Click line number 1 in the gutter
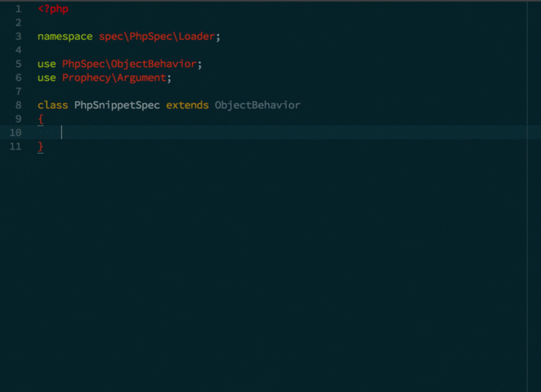Image resolution: width=541 pixels, height=392 pixels. pyautogui.click(x=19, y=9)
